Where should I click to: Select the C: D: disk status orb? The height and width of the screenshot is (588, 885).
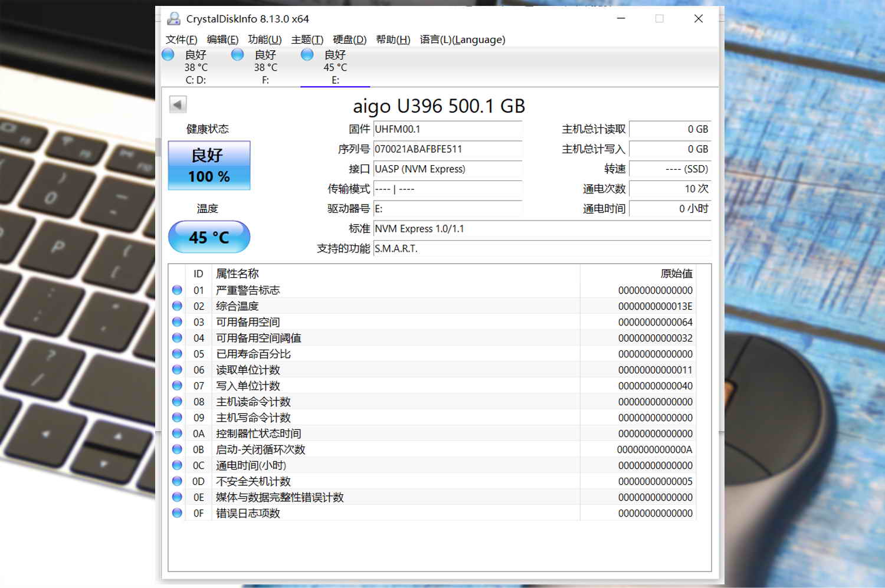(168, 55)
